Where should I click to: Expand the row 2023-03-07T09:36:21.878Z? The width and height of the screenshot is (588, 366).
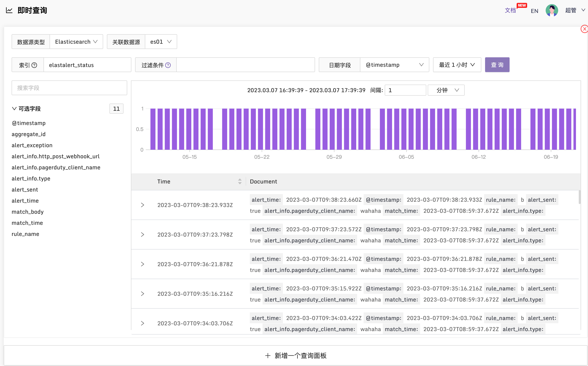[142, 264]
